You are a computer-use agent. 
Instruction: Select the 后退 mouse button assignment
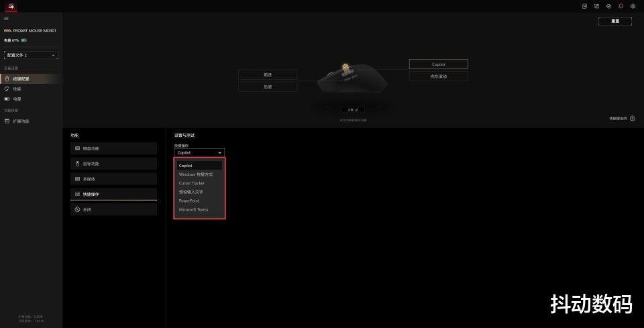(268, 87)
